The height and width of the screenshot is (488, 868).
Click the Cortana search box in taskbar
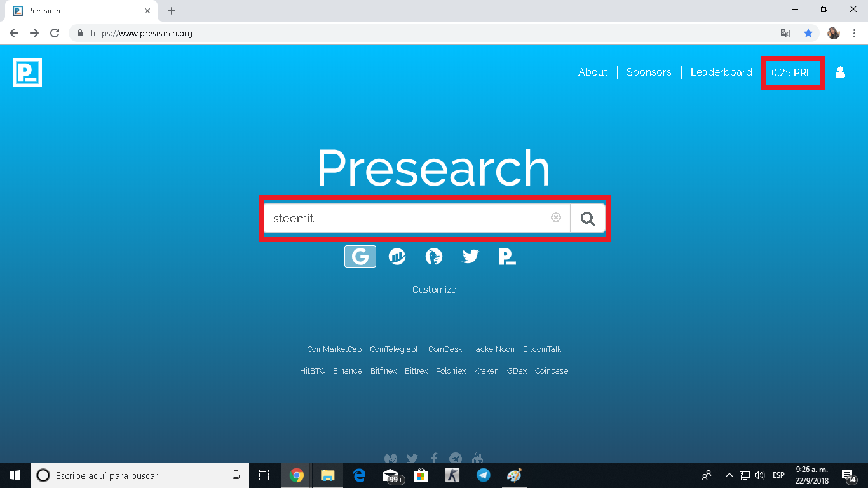pyautogui.click(x=140, y=475)
